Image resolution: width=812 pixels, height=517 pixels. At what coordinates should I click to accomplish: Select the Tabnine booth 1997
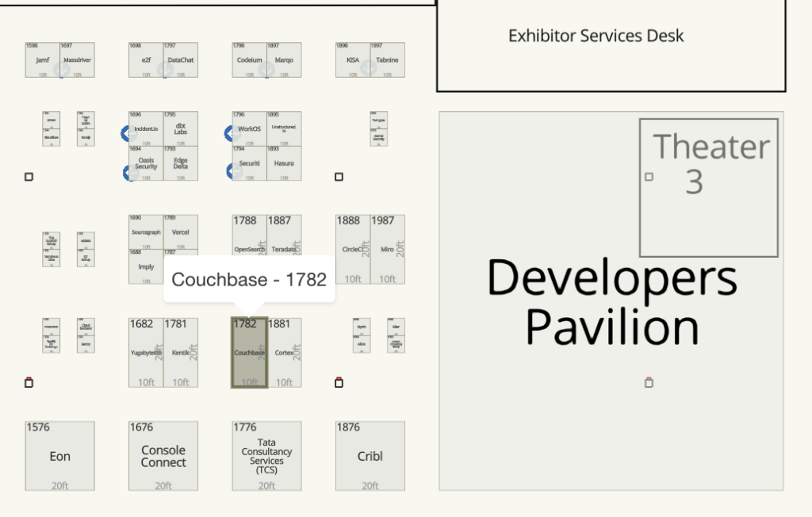[388, 60]
